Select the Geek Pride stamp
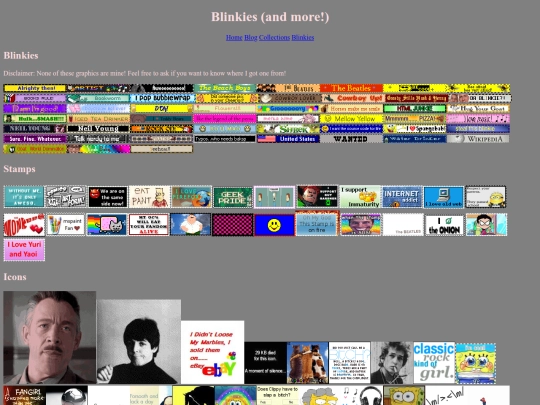The image size is (540, 405). [x=233, y=197]
